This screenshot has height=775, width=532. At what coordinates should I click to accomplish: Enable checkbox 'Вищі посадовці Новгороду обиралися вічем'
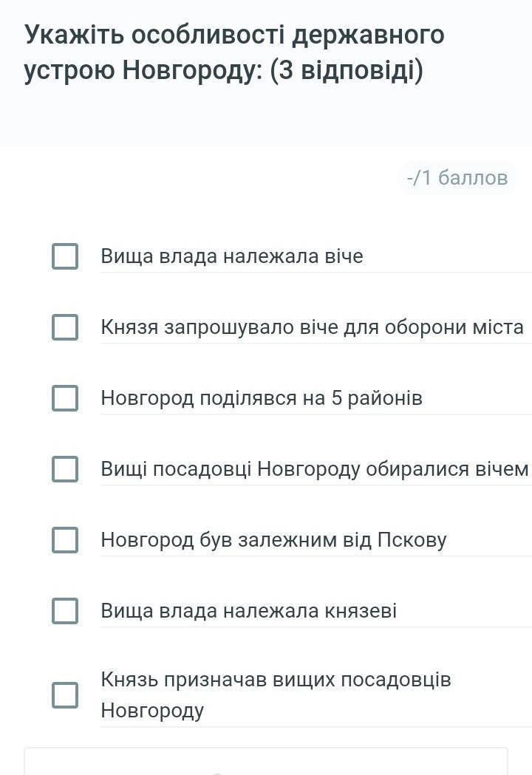(65, 469)
